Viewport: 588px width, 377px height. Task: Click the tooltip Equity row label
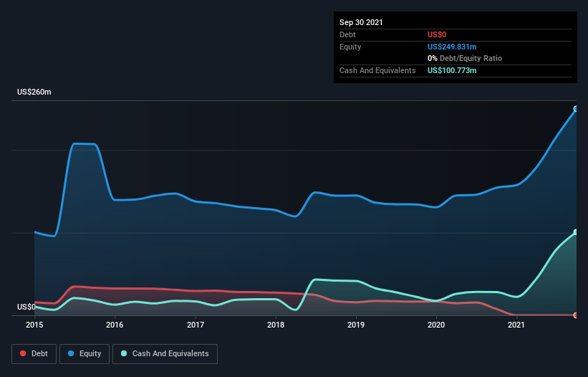(350, 47)
